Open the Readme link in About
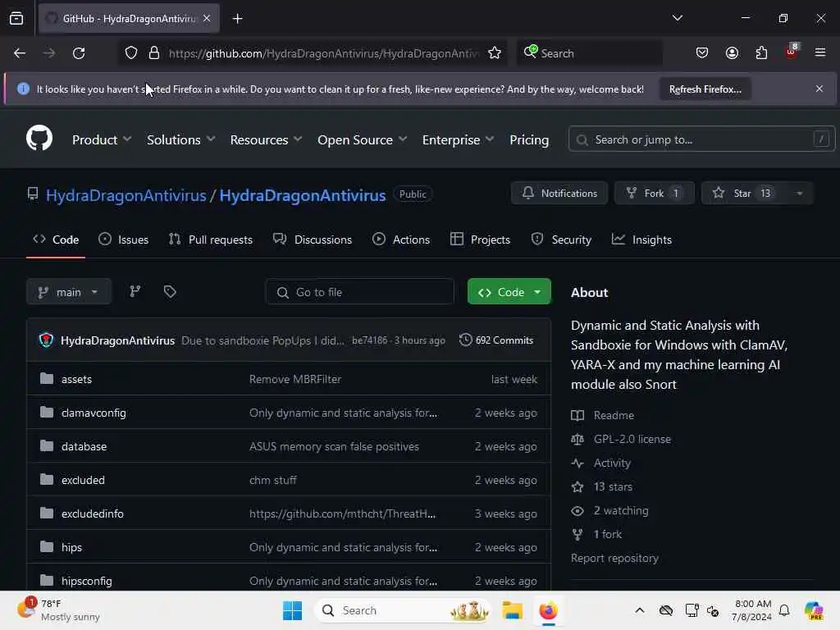The height and width of the screenshot is (630, 840). tap(614, 415)
